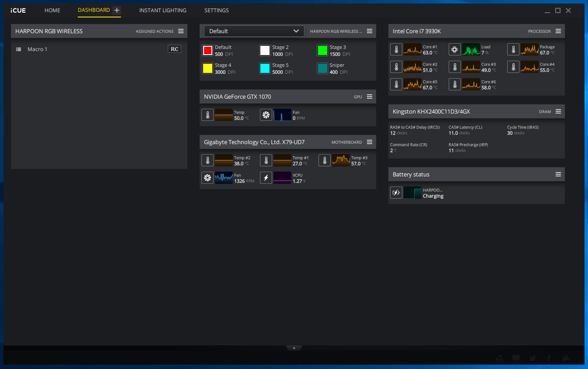Image resolution: width=588 pixels, height=369 pixels.
Task: Click the "1326 RPM" fan value
Action: pos(244,181)
